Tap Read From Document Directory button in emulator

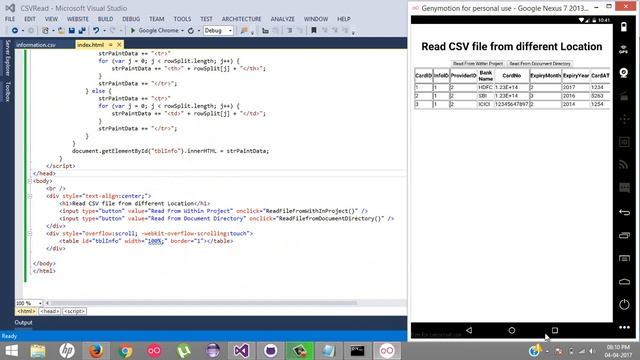[540, 64]
